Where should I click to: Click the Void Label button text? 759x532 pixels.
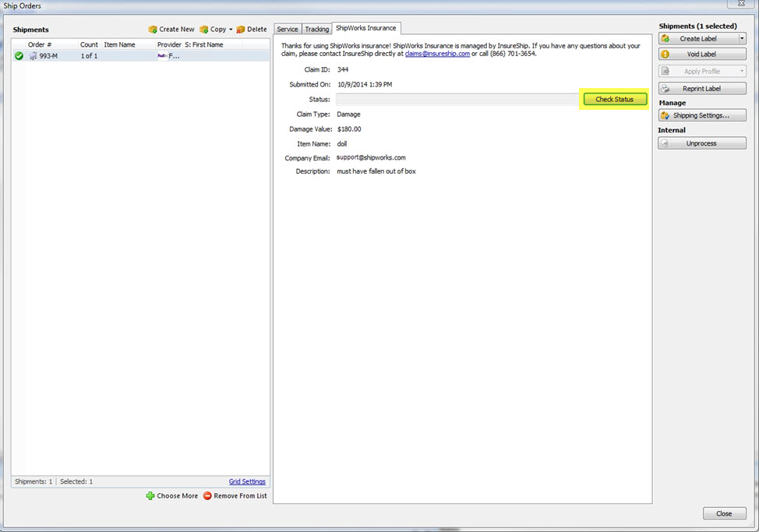[701, 55]
